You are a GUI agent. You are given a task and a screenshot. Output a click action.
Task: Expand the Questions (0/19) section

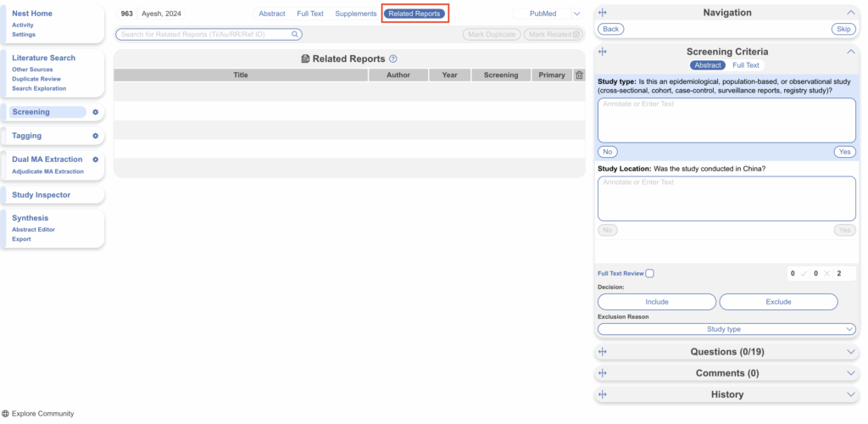pyautogui.click(x=851, y=351)
